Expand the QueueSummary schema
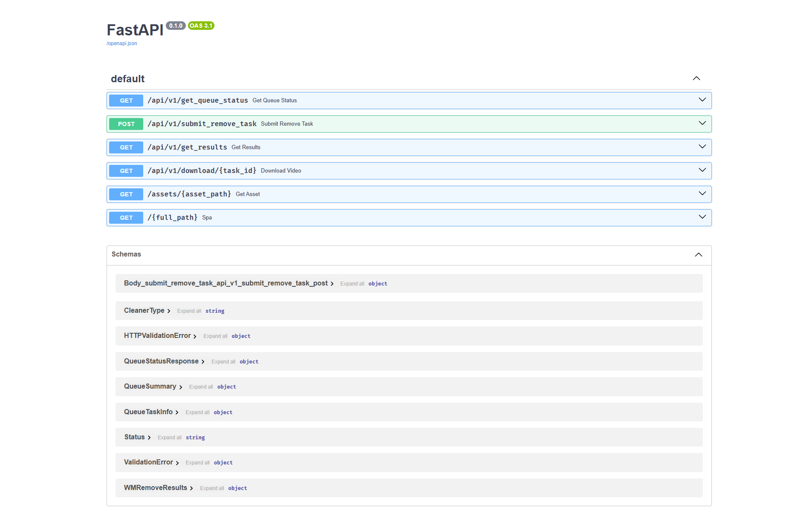Image resolution: width=812 pixels, height=519 pixels. 153,386
